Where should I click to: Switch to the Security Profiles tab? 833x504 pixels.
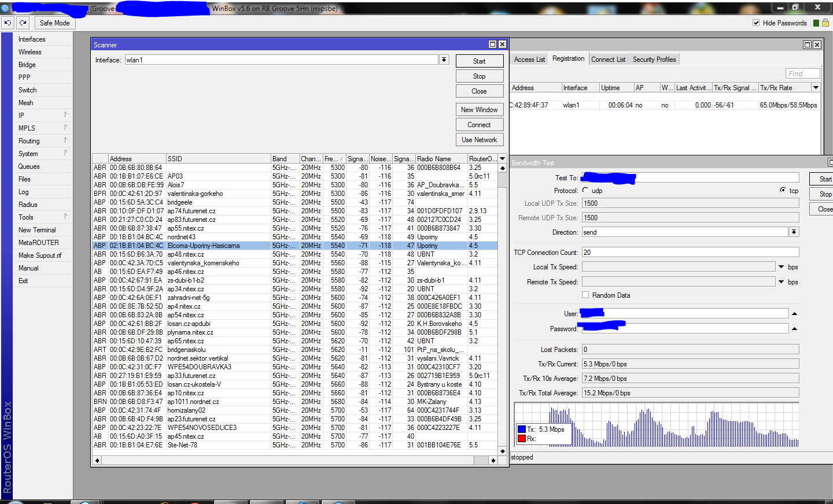[654, 60]
